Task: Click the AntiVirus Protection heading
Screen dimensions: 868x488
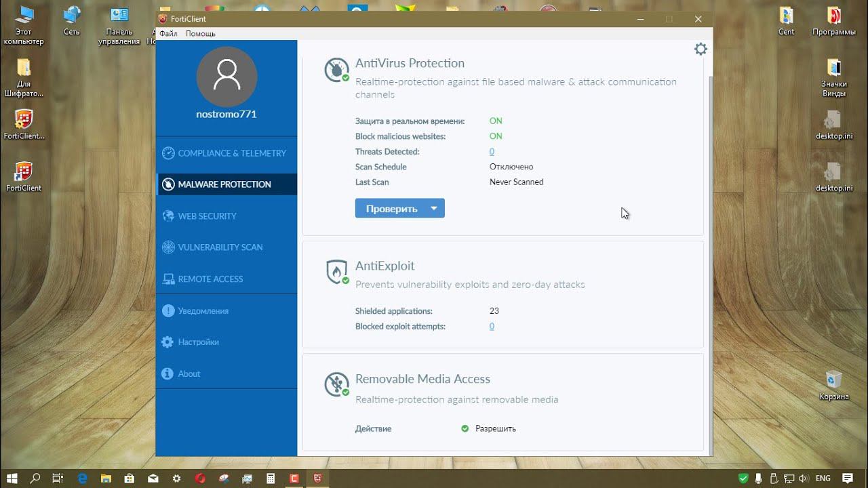Action: pyautogui.click(x=410, y=63)
